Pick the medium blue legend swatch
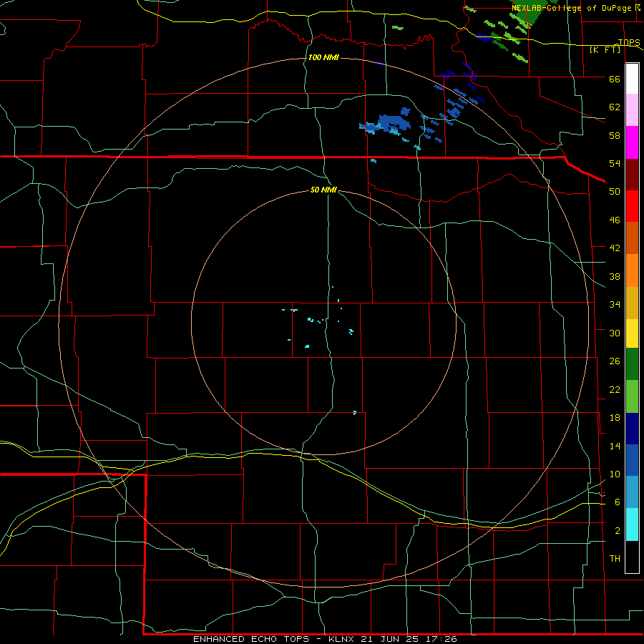 (632, 460)
